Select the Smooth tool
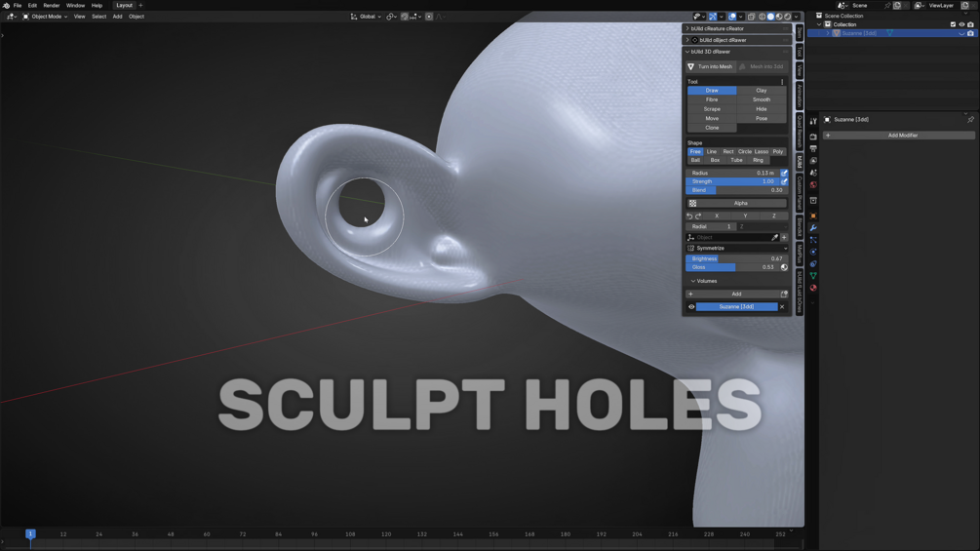980x551 pixels. [762, 99]
